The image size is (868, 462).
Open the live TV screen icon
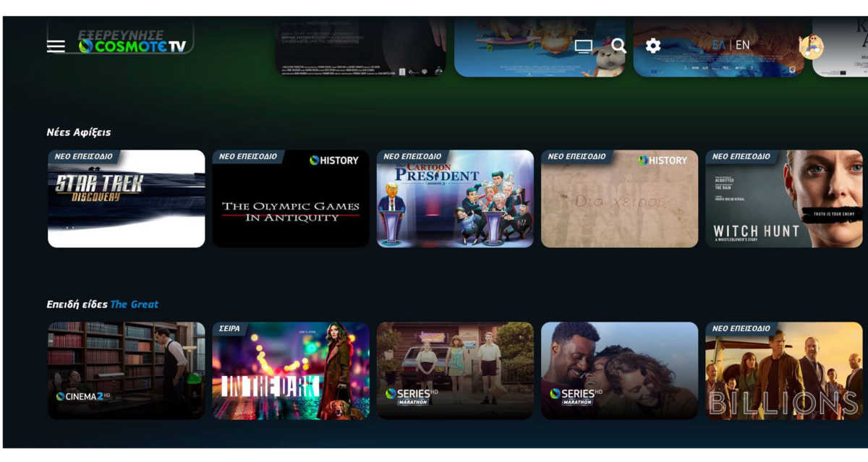(x=583, y=46)
